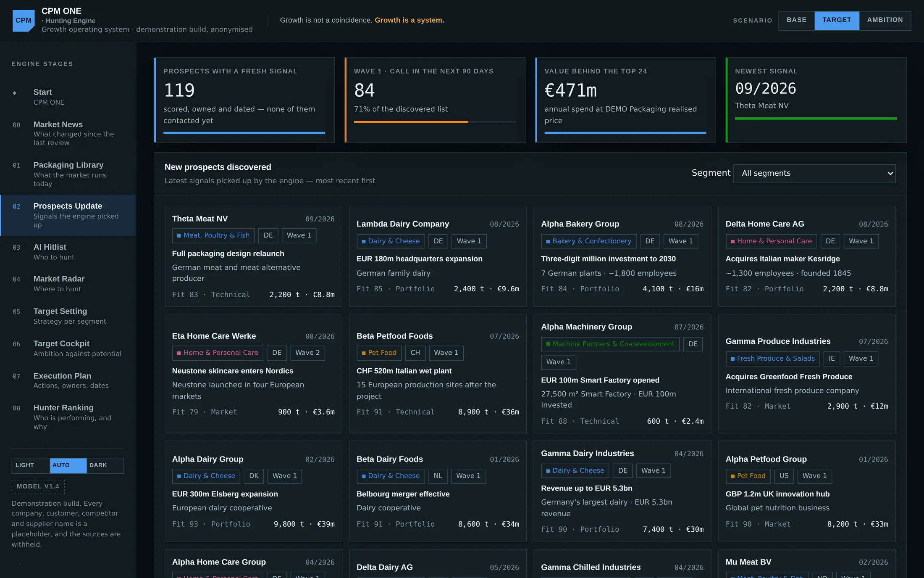Click Machine Partners & Co-development tag
Screen dimensions: 924x578
click(x=610, y=344)
